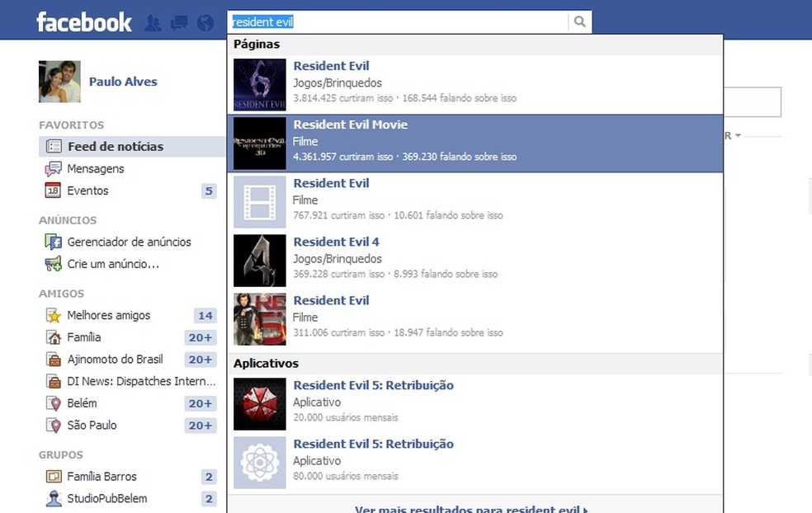This screenshot has height=513, width=812.
Task: Open the sort dropdown arrow behind results
Action: click(738, 135)
